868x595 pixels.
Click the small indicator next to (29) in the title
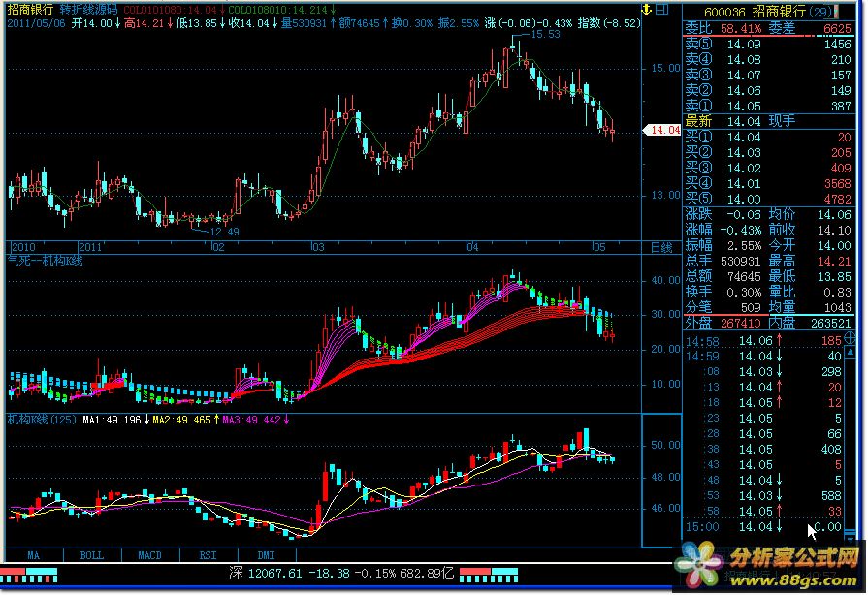(x=837, y=11)
